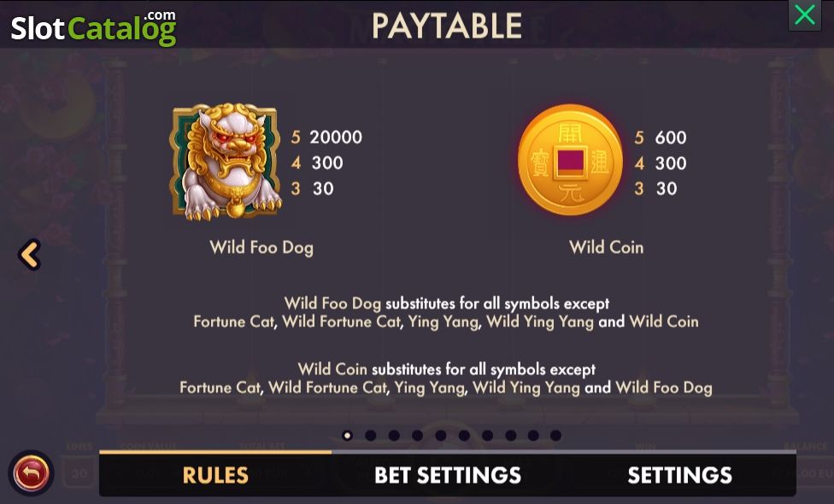
Task: Switch to the BET SETTINGS tab
Action: tap(447, 474)
